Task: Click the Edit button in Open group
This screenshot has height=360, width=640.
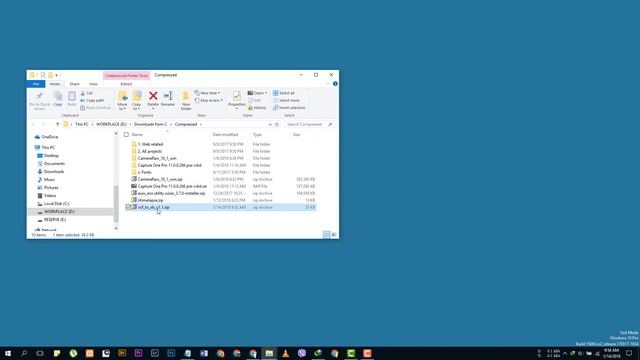Action: click(x=254, y=100)
